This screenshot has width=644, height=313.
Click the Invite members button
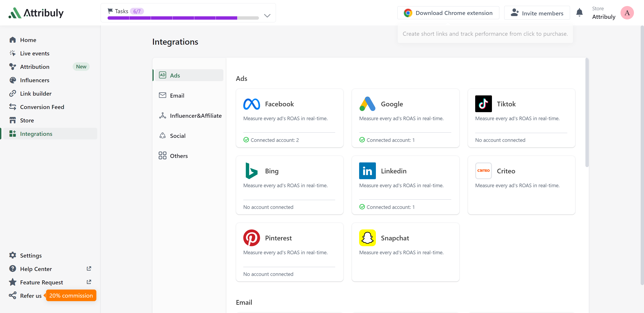click(537, 13)
